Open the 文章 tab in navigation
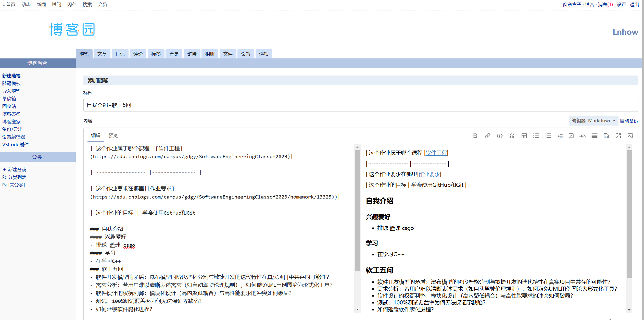This screenshot has height=320, width=644. point(102,54)
